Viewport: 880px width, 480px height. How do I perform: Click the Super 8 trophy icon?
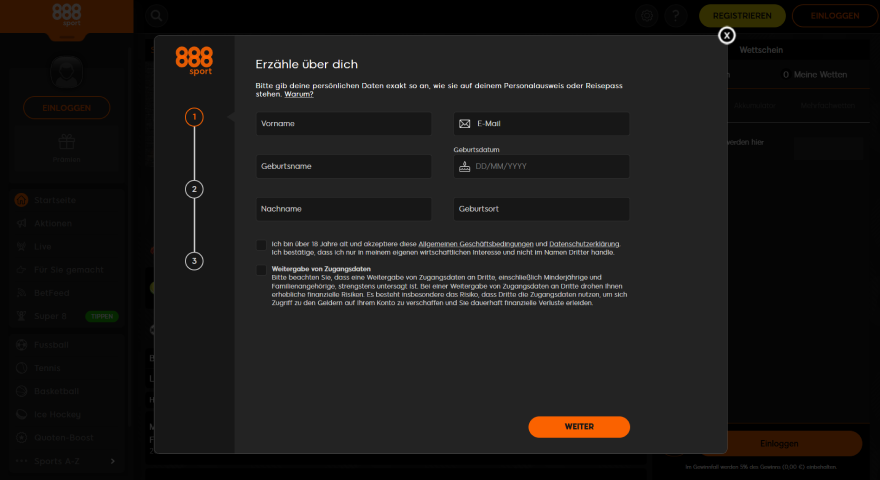tap(21, 316)
